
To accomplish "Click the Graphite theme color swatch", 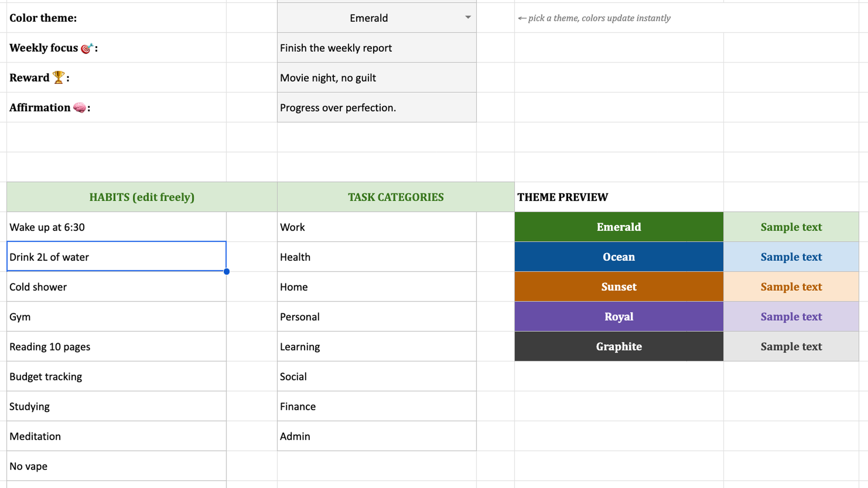I will point(619,346).
